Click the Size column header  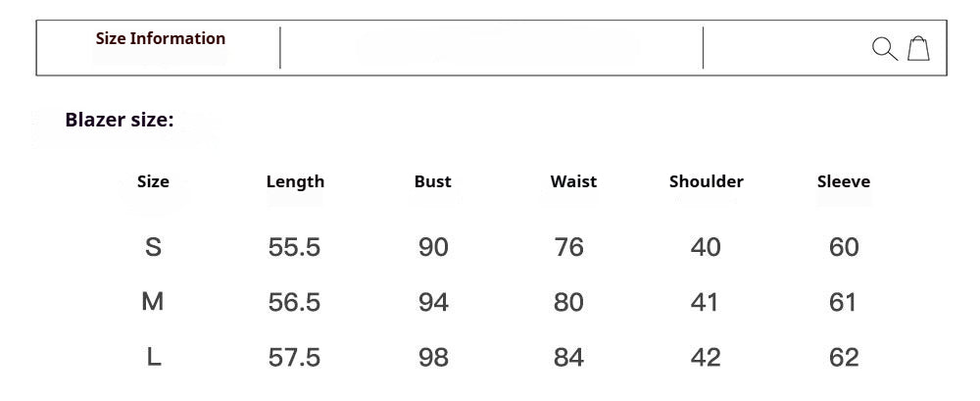pos(153,181)
